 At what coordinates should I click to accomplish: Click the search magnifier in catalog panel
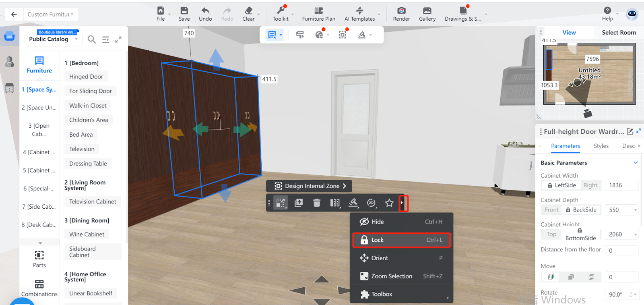tap(92, 39)
